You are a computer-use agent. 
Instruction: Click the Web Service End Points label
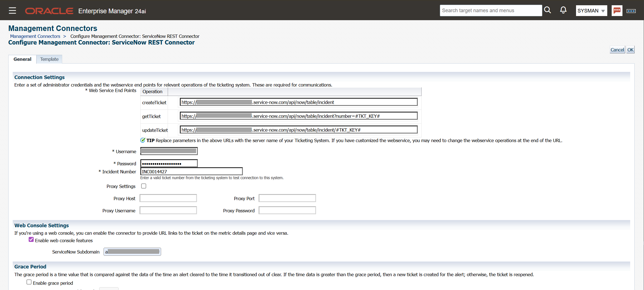[x=112, y=90]
